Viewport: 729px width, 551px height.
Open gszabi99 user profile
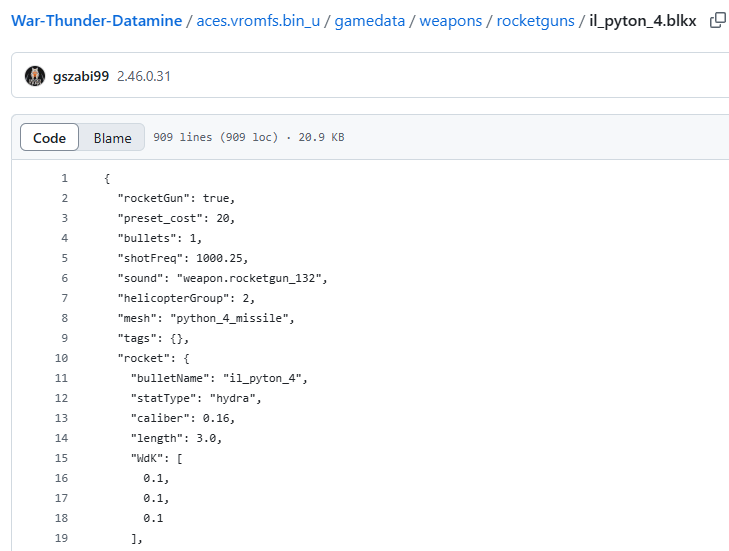pos(81,76)
